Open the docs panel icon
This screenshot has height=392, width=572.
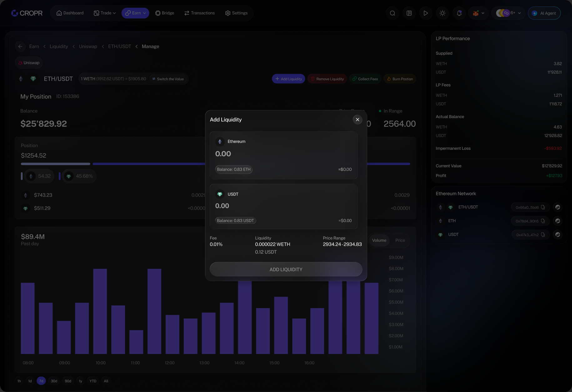point(409,13)
